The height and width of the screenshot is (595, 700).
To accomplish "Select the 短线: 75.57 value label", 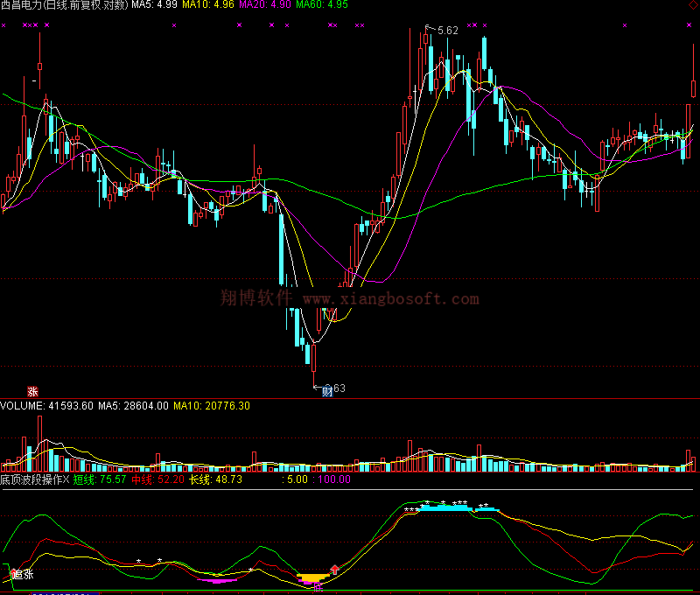I will coord(100,479).
